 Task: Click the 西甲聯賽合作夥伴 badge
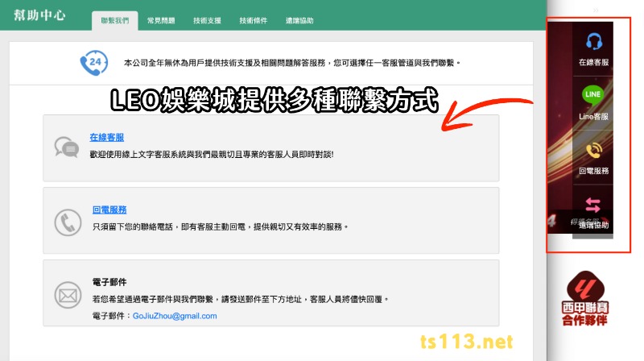[585, 298]
